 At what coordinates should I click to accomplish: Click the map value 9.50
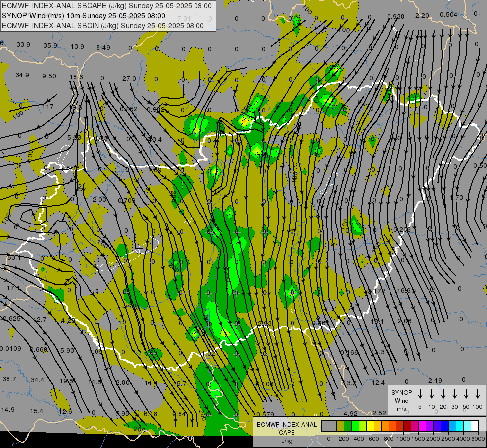coord(49,76)
